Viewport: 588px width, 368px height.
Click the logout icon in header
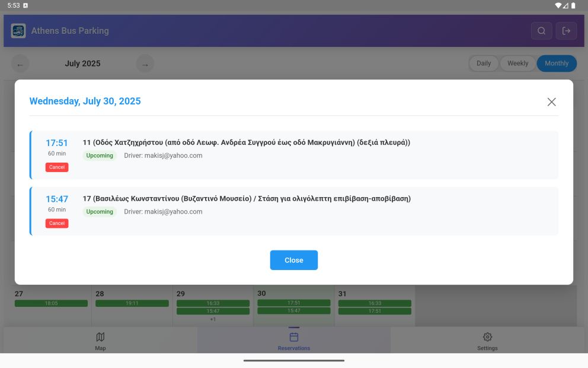click(x=566, y=31)
